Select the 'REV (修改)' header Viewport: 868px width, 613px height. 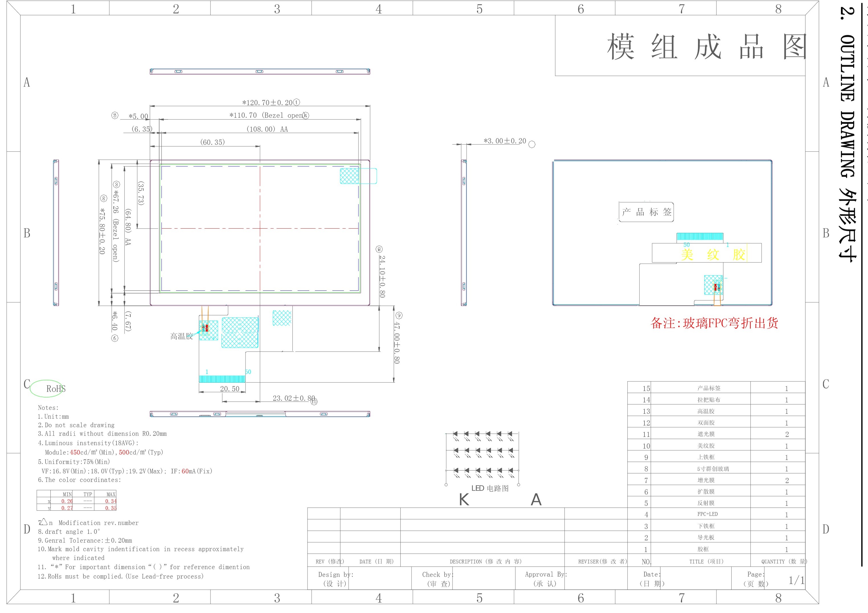click(x=330, y=561)
